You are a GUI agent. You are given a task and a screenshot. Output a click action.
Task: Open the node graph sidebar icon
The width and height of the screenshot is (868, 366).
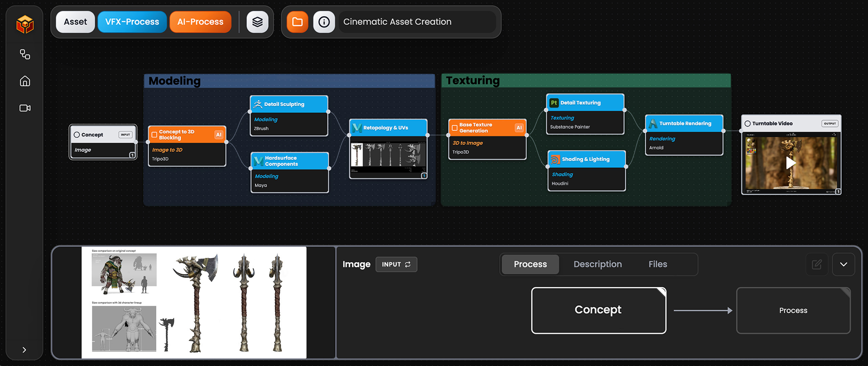tap(25, 54)
